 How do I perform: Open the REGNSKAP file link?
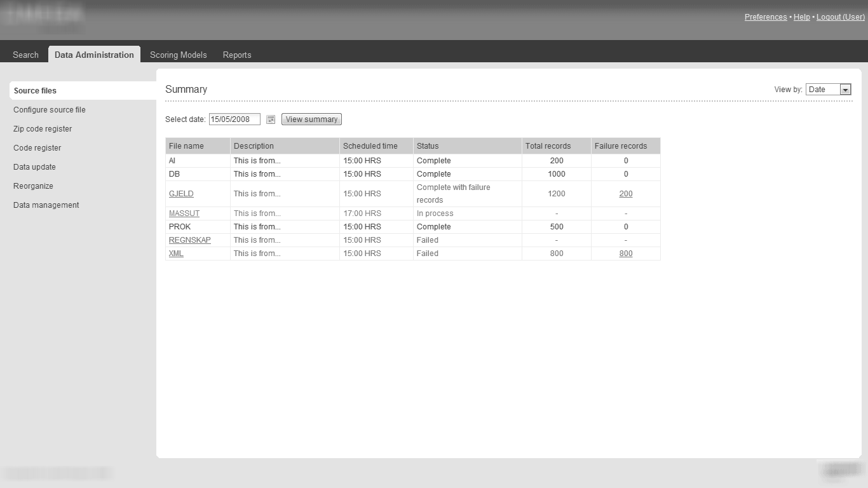190,240
